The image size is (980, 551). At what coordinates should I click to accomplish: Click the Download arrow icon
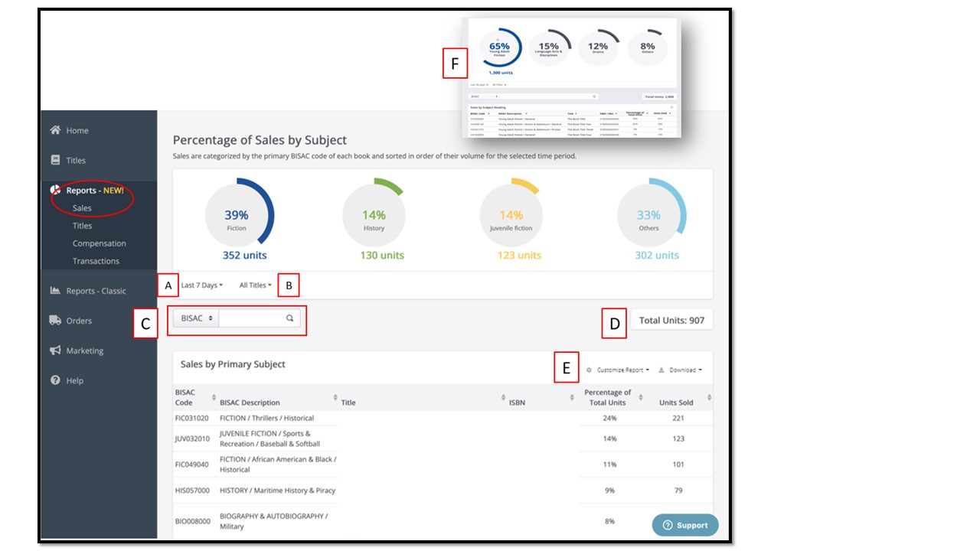[x=661, y=370]
